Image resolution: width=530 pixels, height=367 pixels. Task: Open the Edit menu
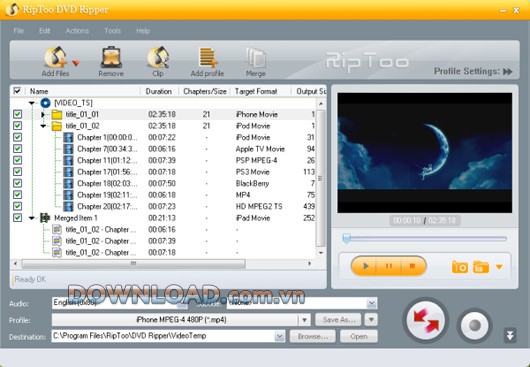click(x=45, y=31)
